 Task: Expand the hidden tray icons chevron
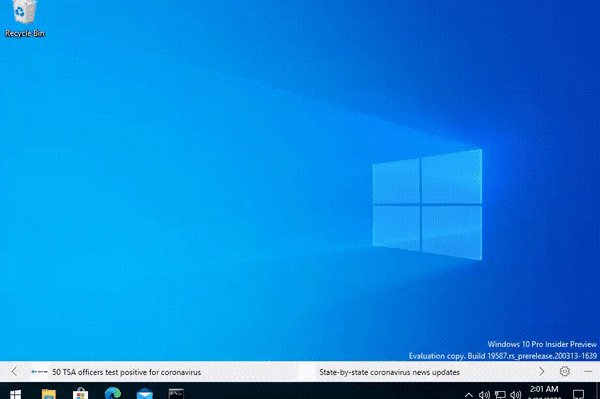coord(468,394)
